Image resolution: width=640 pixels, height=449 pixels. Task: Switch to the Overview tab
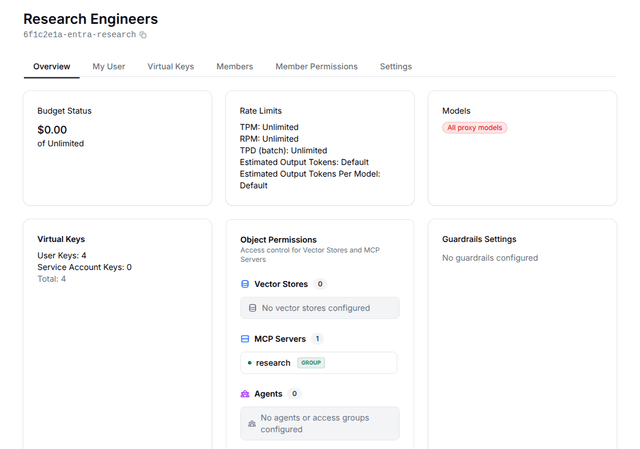(x=51, y=67)
